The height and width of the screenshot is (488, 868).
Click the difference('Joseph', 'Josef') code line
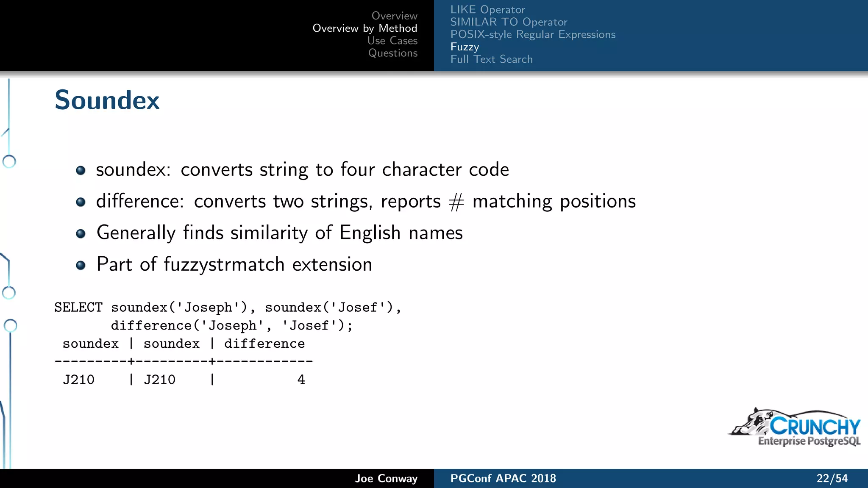[x=232, y=326]
